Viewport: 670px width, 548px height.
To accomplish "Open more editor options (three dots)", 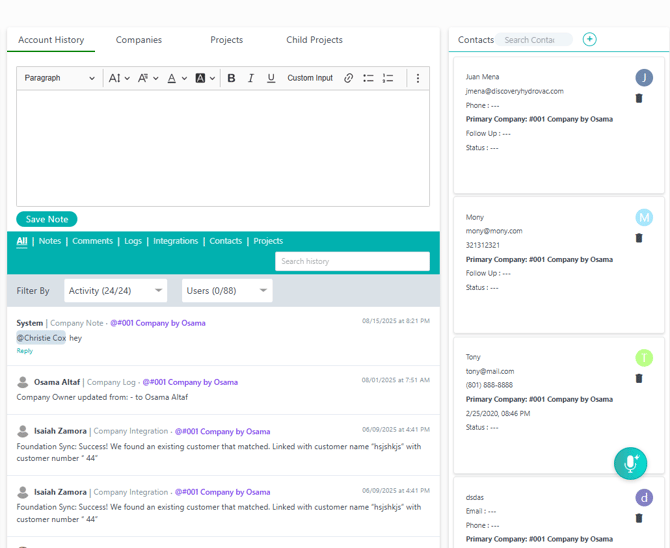I will (x=418, y=78).
